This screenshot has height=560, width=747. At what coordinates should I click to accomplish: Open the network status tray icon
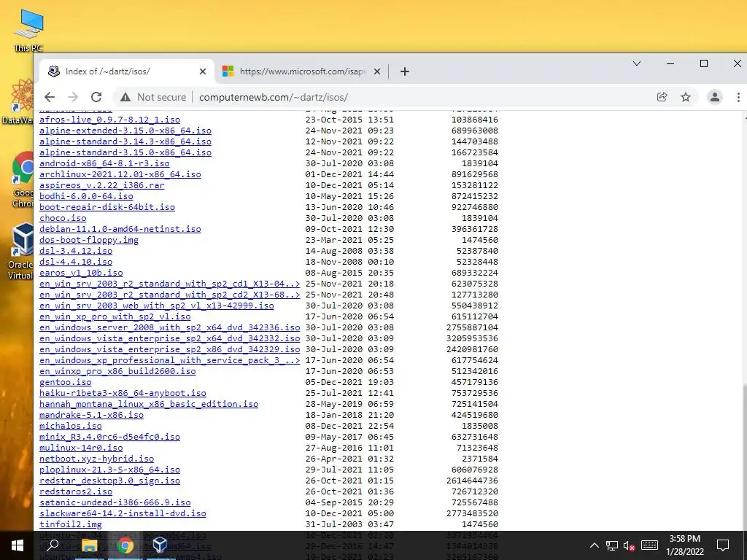point(612,545)
